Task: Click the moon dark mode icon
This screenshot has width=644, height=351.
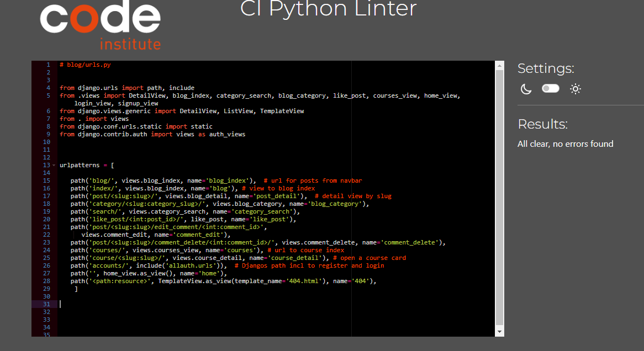Action: (x=526, y=89)
